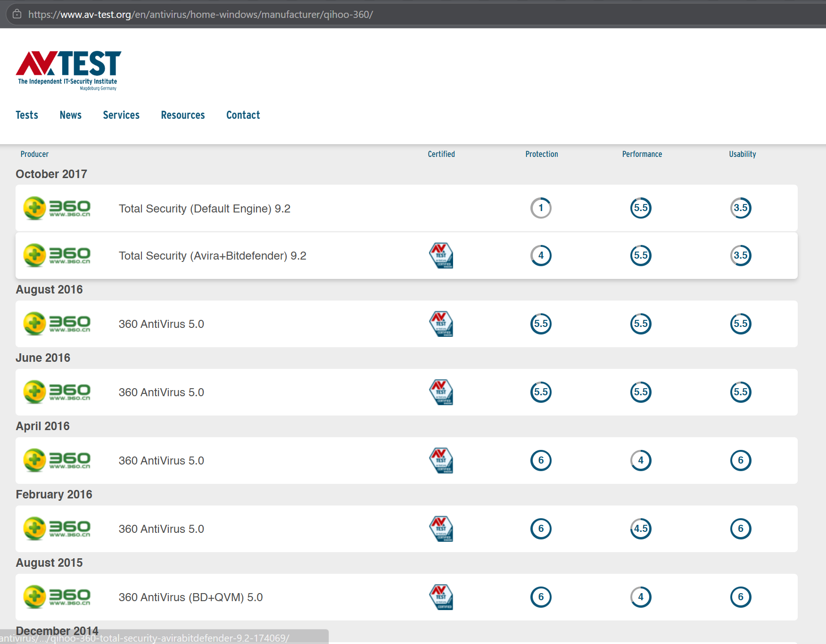Click 360 logo for Avira+Bitdefender row
This screenshot has width=826, height=644.
pyautogui.click(x=57, y=255)
